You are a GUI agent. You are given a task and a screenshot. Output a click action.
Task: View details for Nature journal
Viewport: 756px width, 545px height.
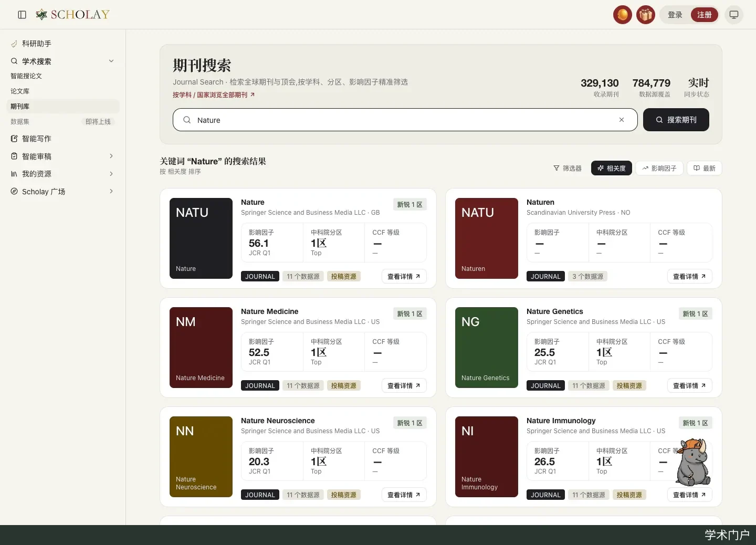point(404,276)
